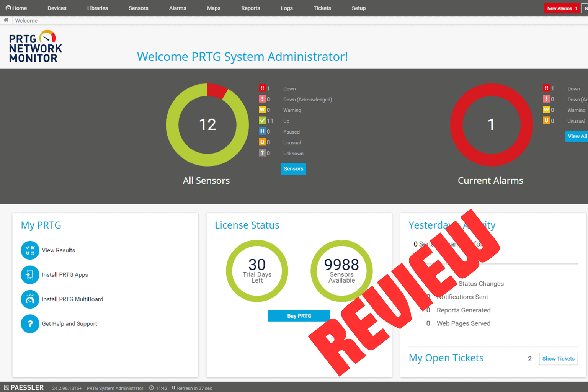Image resolution: width=588 pixels, height=392 pixels.
Task: Select the red Down status icon in All Sensors
Action: point(262,88)
